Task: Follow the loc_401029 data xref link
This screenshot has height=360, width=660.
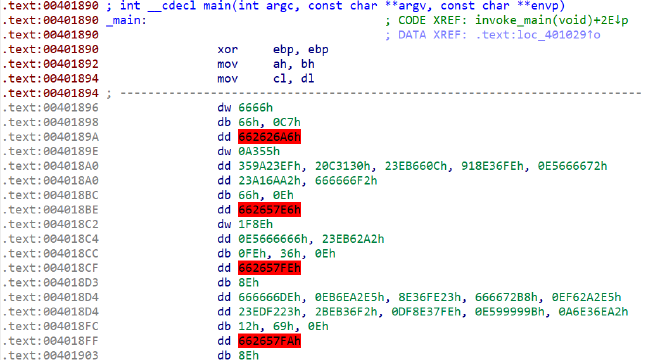Action: tap(538, 35)
